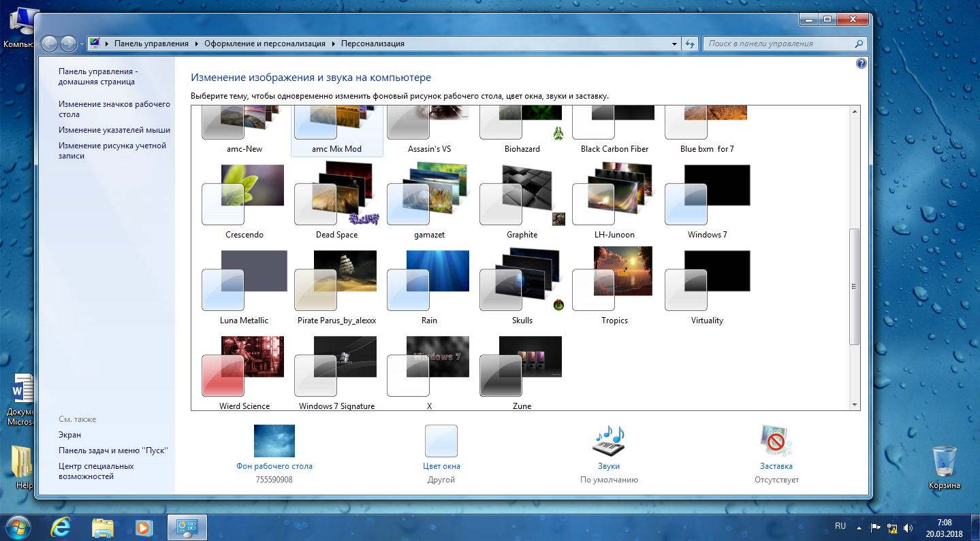Select the Tropics theme thumbnail
The height and width of the screenshot is (541, 980).
coord(614,280)
